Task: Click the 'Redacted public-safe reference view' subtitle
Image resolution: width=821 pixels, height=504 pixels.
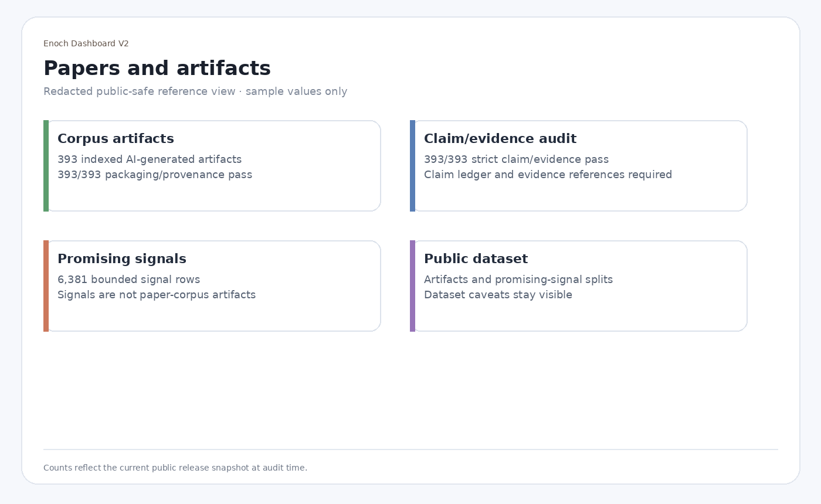Action: [x=195, y=91]
